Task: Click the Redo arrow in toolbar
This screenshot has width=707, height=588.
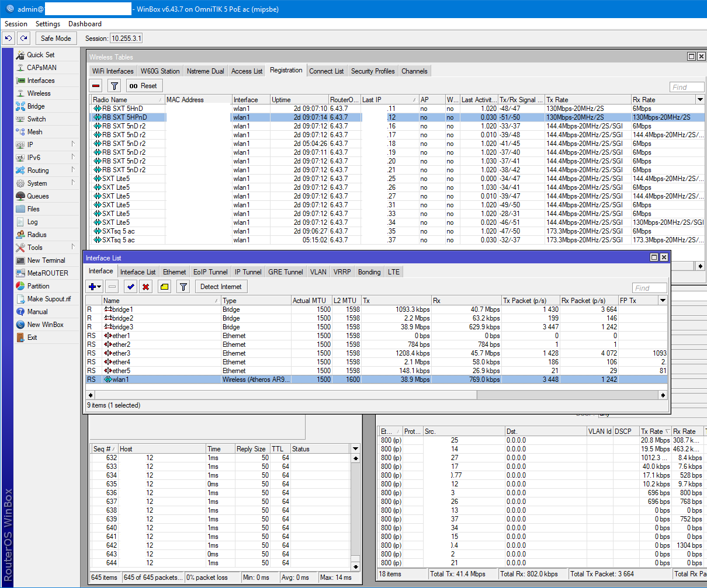Action: point(23,39)
